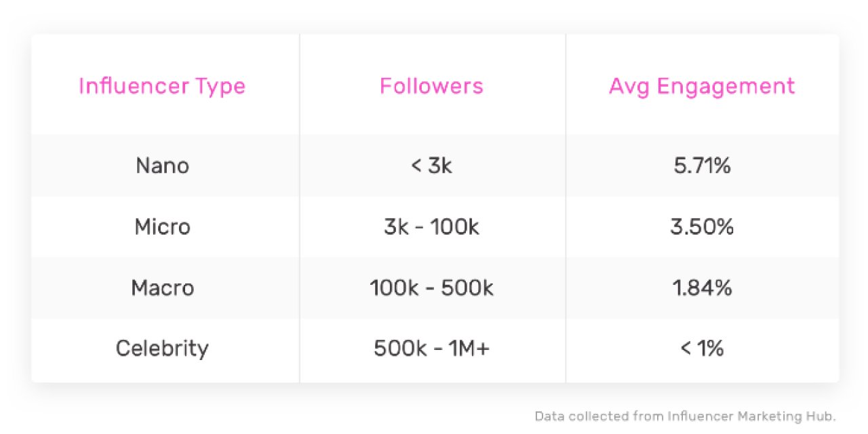Click the '< 3k' followers cell

431,165
